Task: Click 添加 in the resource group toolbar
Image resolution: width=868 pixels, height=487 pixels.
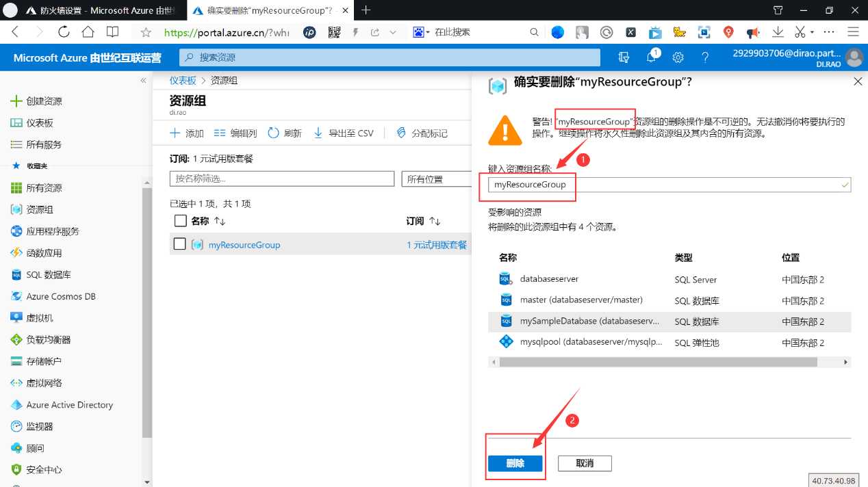Action: (187, 133)
